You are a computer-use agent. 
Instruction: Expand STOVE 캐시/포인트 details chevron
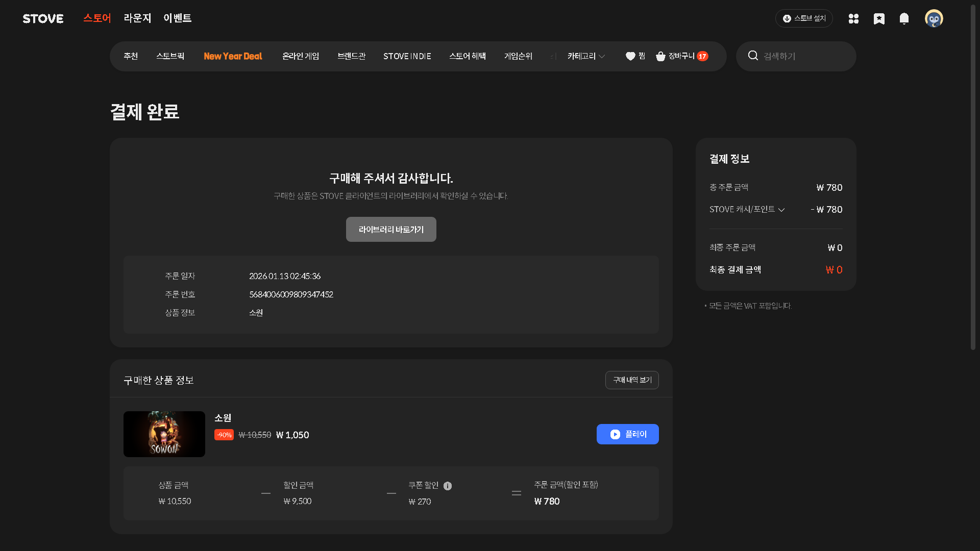[x=781, y=210]
